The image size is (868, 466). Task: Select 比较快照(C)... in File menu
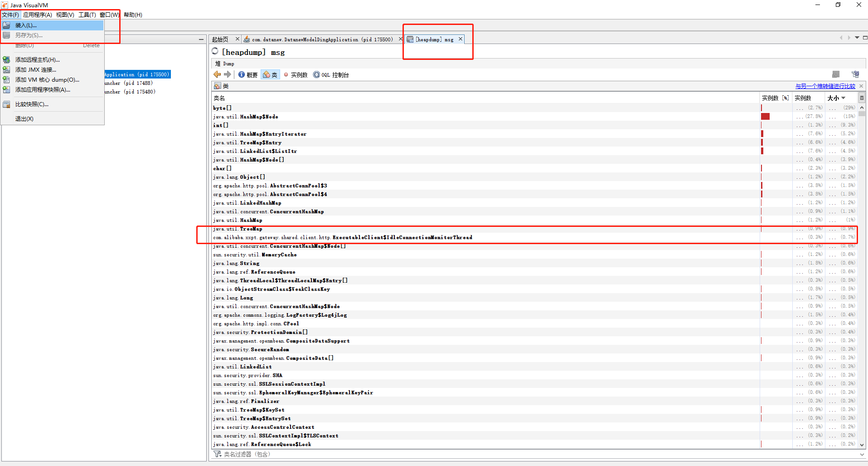coord(52,104)
